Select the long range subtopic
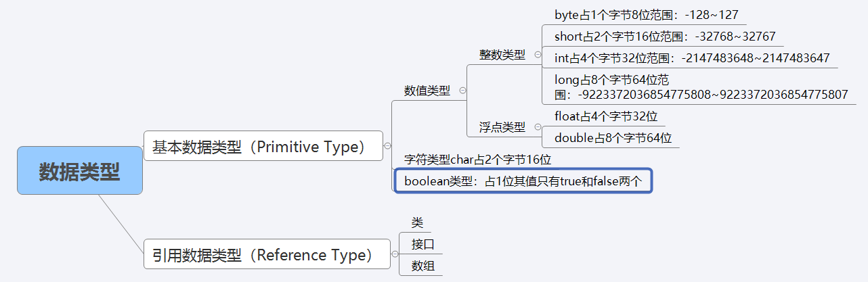 click(701, 88)
